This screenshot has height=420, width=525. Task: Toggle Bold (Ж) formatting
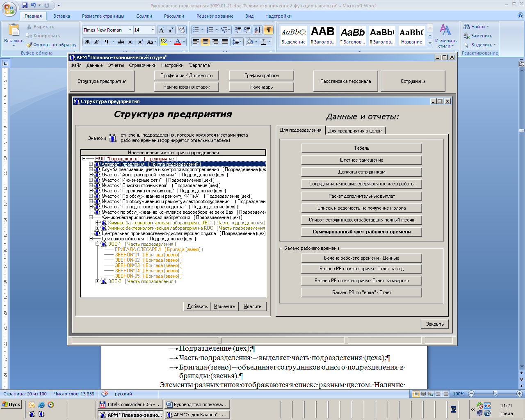pos(87,42)
